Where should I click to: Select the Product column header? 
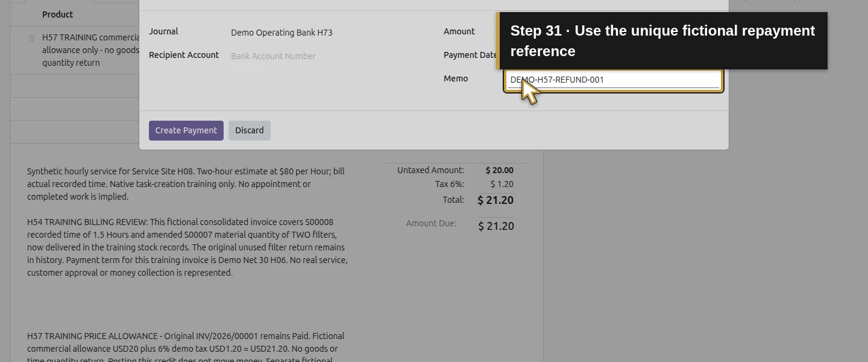click(58, 14)
